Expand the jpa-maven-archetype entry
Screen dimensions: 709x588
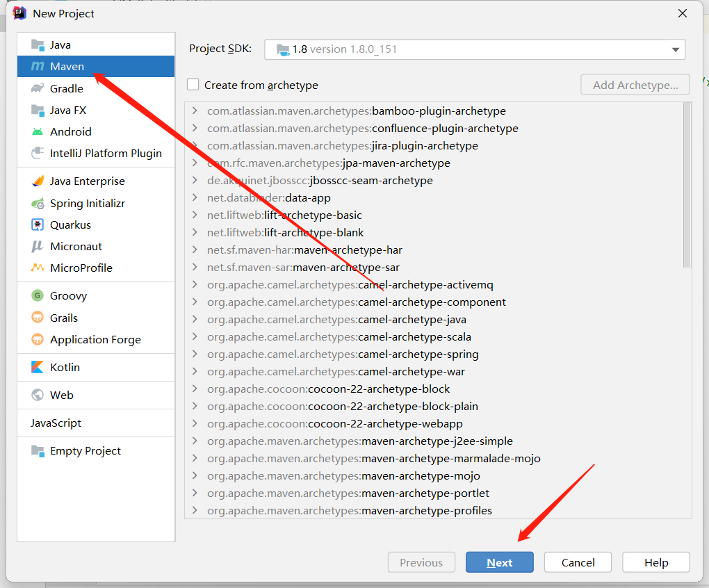tap(195, 163)
